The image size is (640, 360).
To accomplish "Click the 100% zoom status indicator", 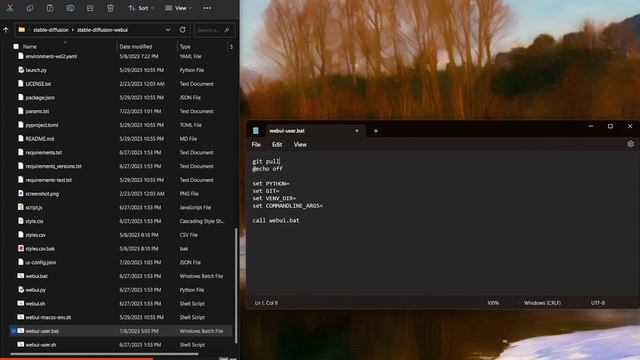I will pyautogui.click(x=493, y=303).
